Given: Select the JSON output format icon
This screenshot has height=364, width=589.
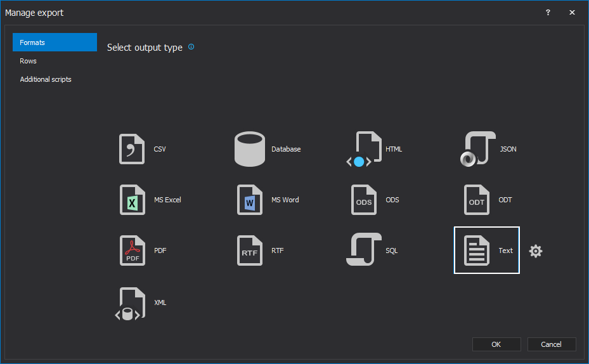Looking at the screenshot, I should pos(477,149).
